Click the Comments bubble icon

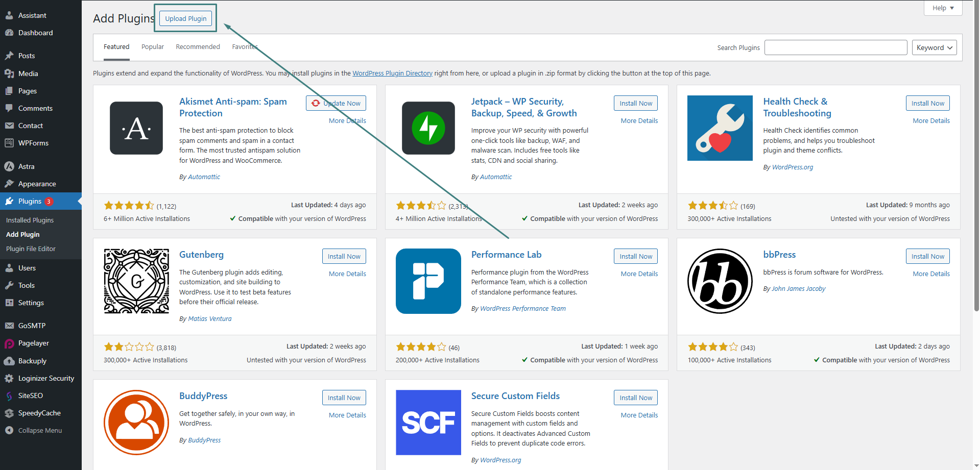pos(9,108)
